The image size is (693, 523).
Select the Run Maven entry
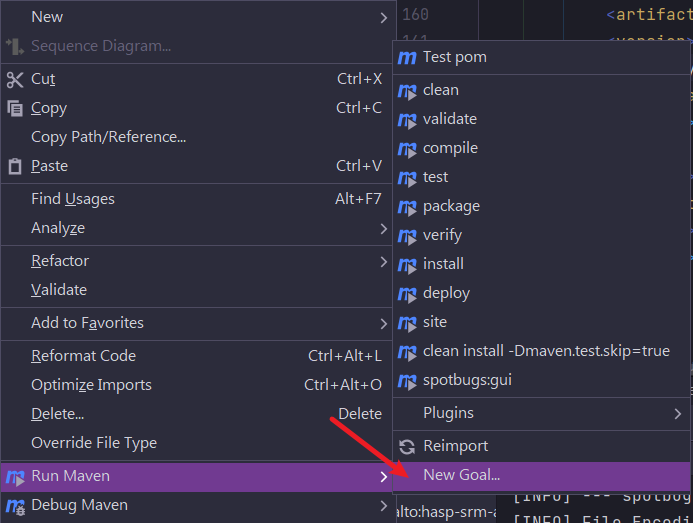click(197, 477)
